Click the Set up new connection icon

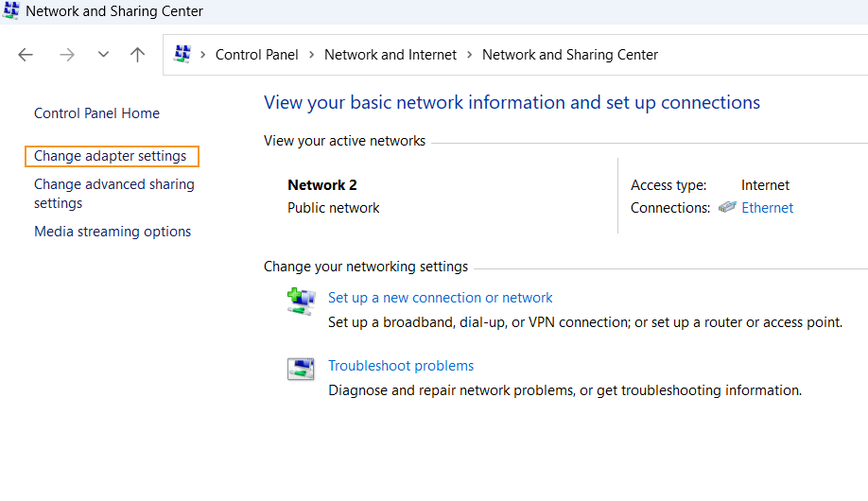click(x=301, y=302)
